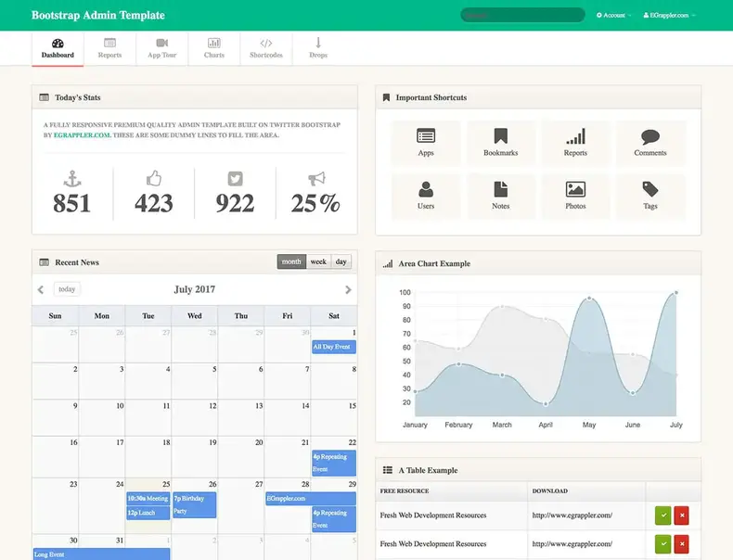Switch calendar to month view
The height and width of the screenshot is (560, 733).
click(291, 262)
